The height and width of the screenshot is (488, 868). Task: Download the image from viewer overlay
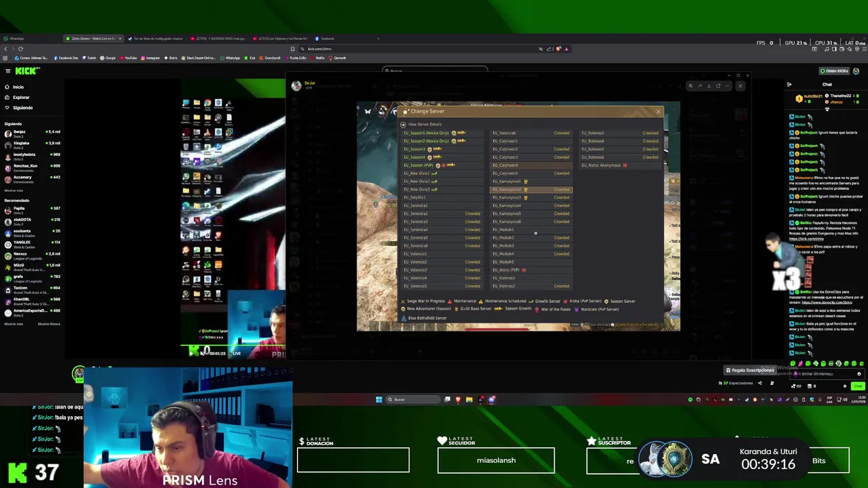pyautogui.click(x=709, y=86)
